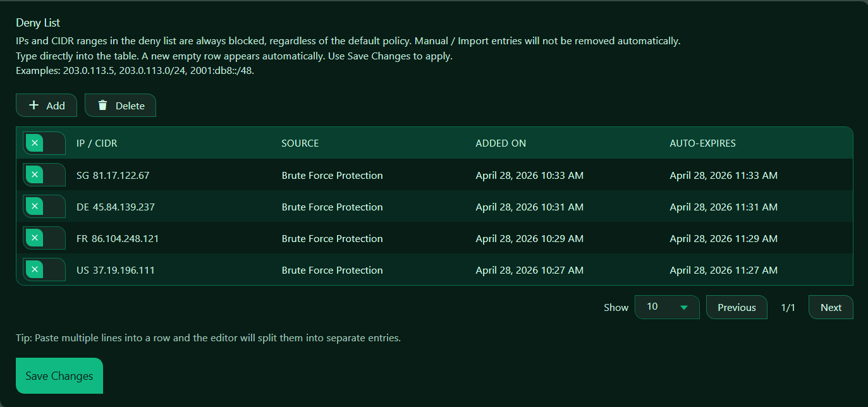Click the DE 45.84.139.237 IP cell

coord(116,207)
